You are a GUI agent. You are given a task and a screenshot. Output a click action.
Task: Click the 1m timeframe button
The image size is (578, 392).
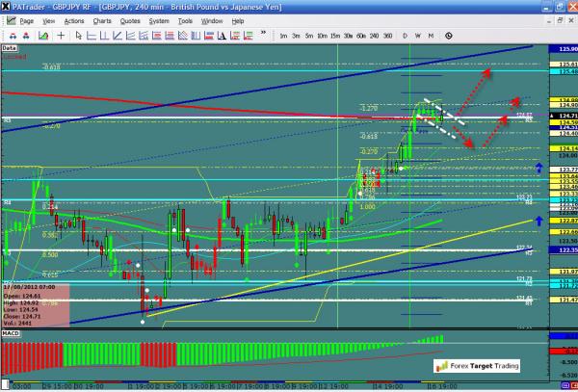(x=282, y=36)
